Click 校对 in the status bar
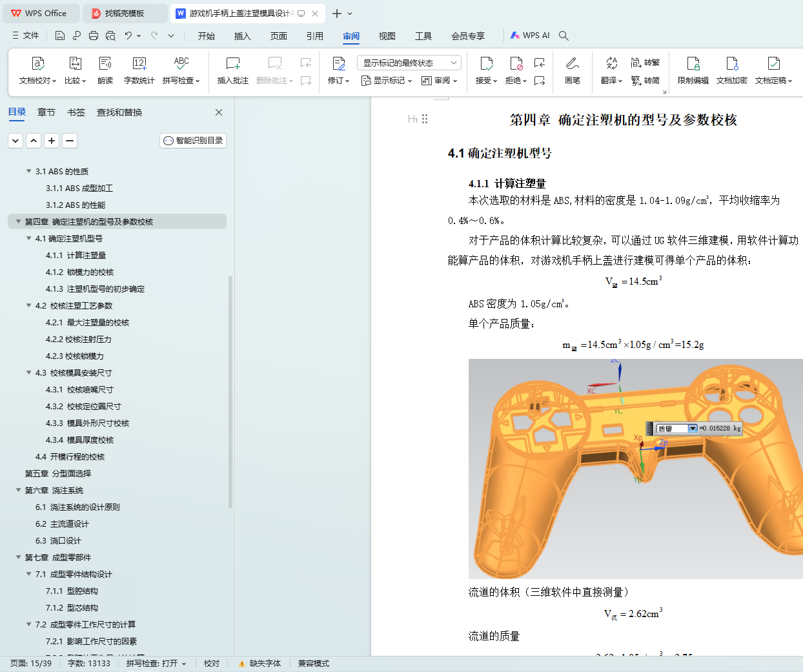 coord(212,664)
